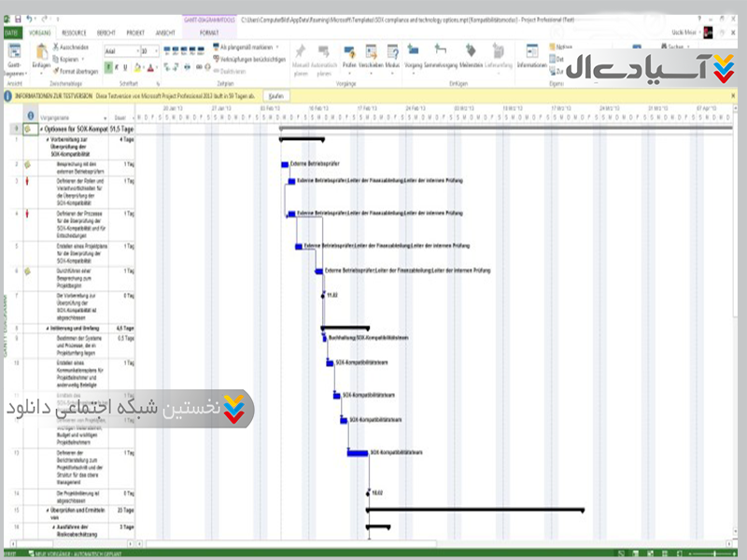The width and height of the screenshot is (747, 560).
Task: Toggle italic (K) formatting
Action: coord(118,67)
